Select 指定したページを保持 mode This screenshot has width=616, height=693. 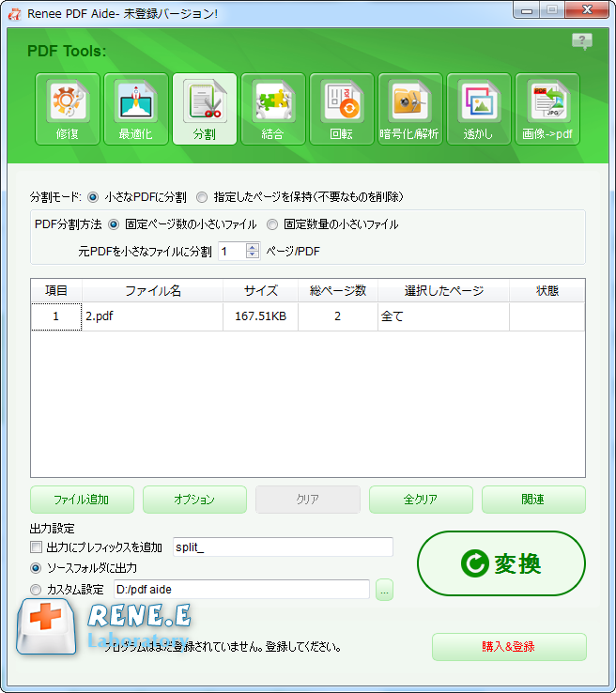tap(202, 197)
